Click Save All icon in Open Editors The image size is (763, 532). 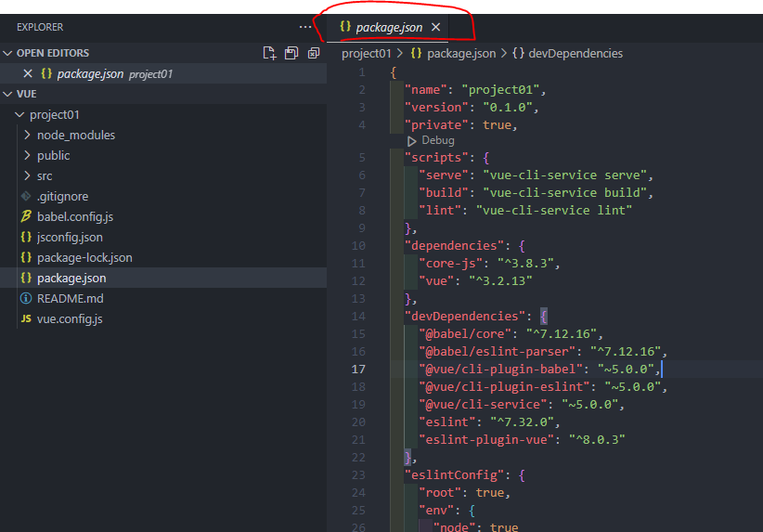[x=291, y=53]
